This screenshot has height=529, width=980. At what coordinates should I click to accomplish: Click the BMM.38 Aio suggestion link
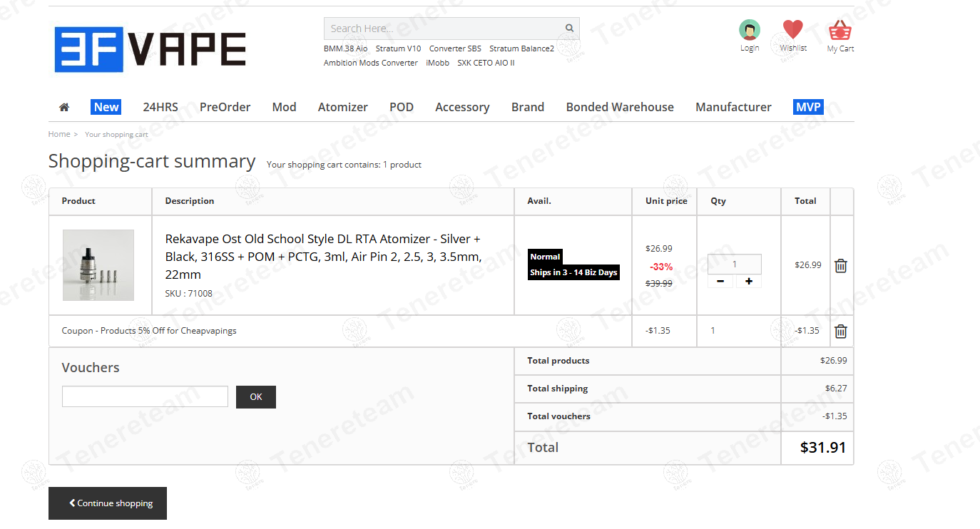346,48
